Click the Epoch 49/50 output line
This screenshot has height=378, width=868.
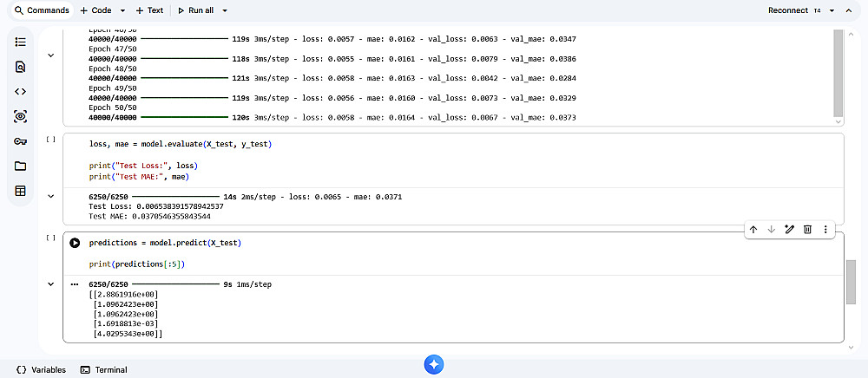(113, 88)
